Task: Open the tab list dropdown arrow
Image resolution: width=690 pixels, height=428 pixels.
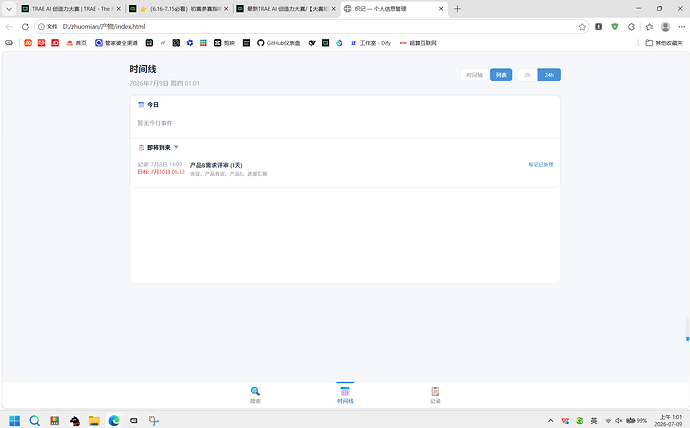Action: click(x=9, y=9)
